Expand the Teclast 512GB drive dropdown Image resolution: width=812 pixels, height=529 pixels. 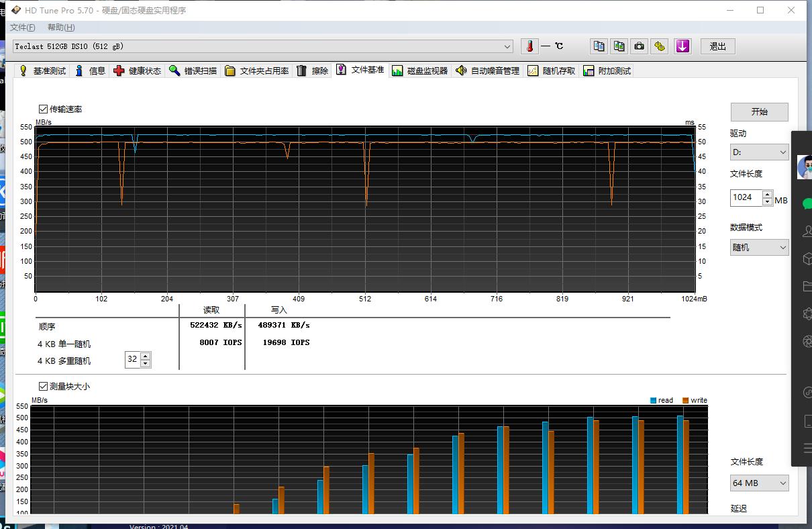point(507,46)
